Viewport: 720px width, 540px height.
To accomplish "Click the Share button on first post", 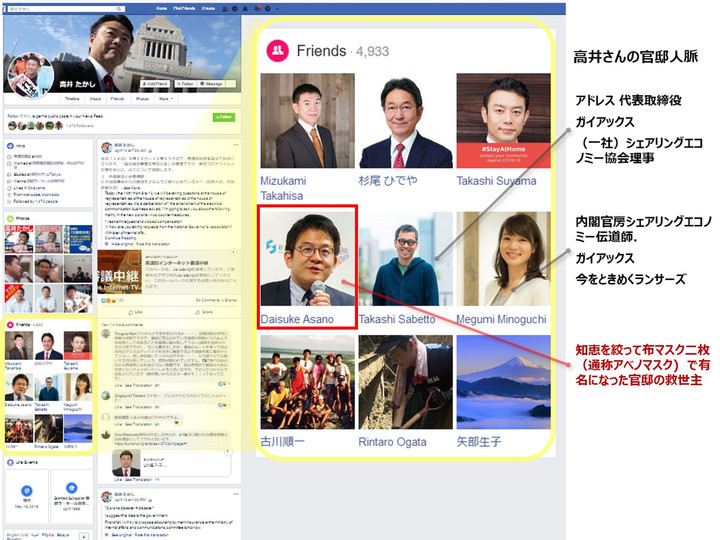I will tap(204, 312).
